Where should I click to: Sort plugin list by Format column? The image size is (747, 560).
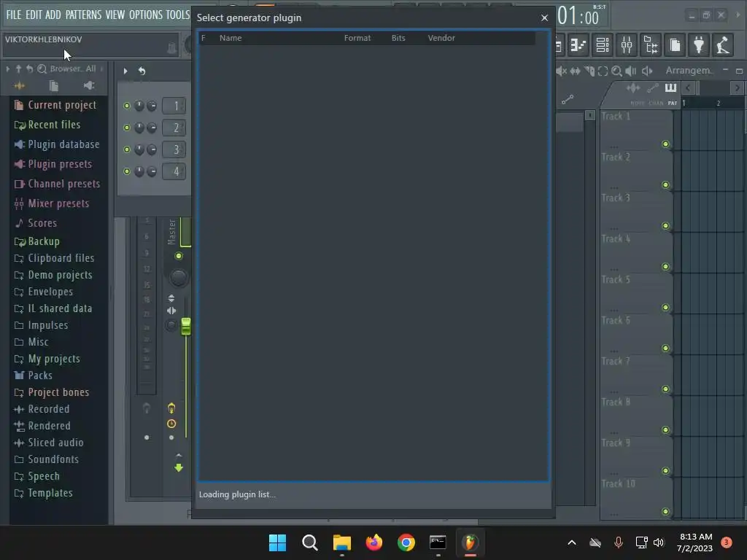357,38
